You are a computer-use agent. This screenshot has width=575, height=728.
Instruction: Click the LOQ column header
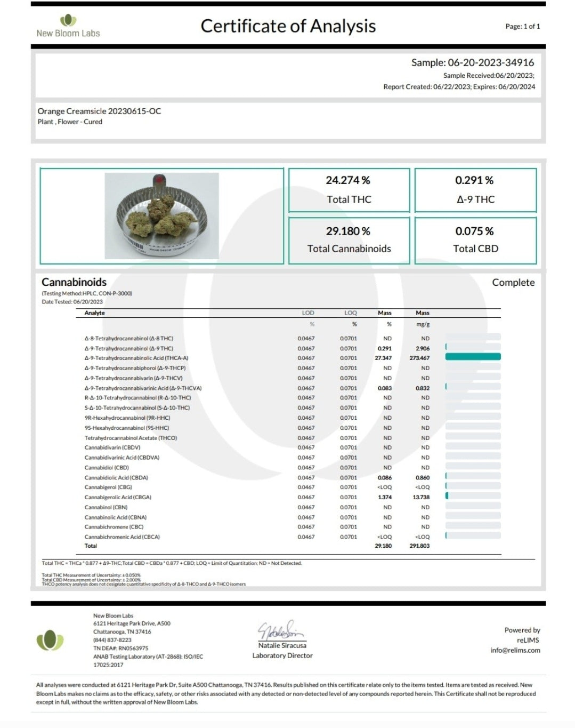pos(350,313)
